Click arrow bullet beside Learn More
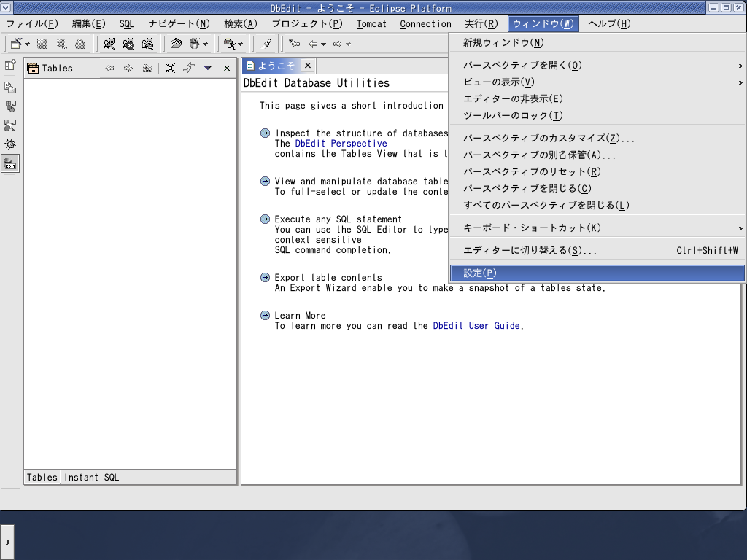The image size is (747, 560). [266, 315]
